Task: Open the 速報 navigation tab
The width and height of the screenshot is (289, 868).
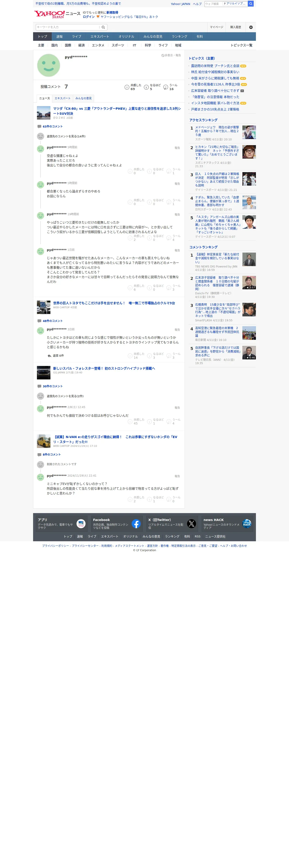Action: point(60,37)
